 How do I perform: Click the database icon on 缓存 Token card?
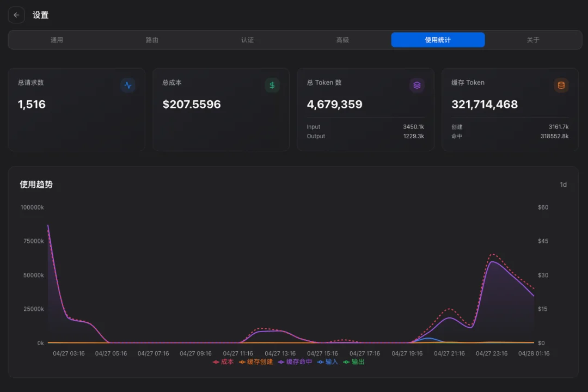point(561,85)
